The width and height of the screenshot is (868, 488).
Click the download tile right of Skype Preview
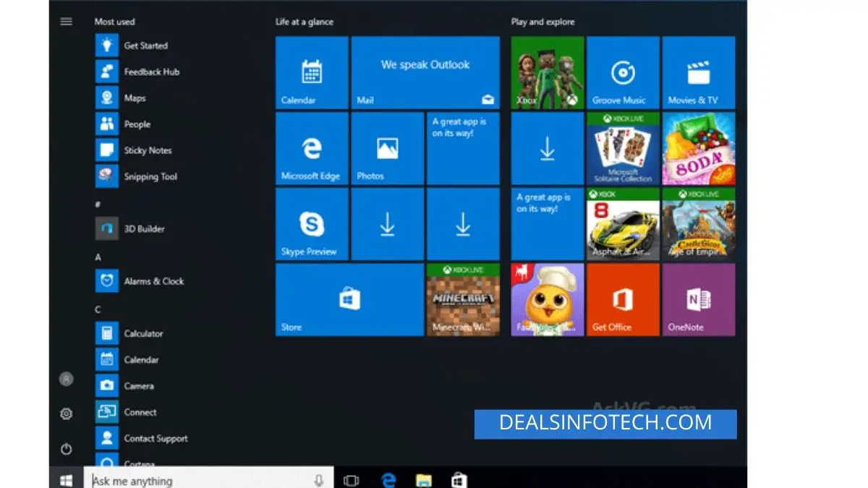pos(388,224)
